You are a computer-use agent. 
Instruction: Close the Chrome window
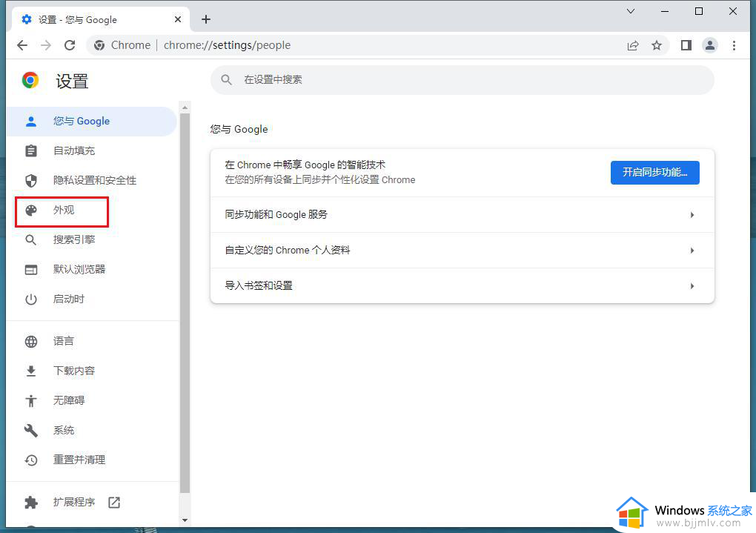[x=733, y=11]
